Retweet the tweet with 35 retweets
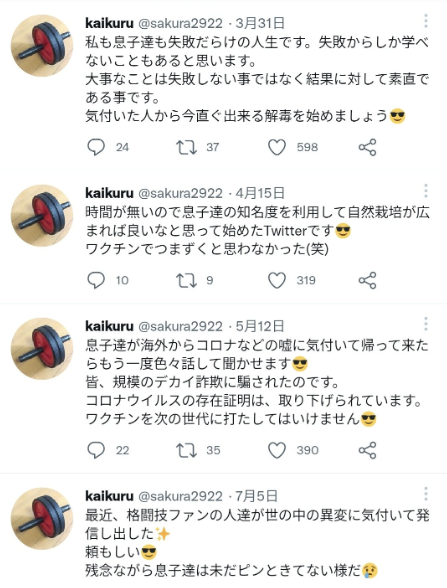447x588 pixels. click(186, 450)
